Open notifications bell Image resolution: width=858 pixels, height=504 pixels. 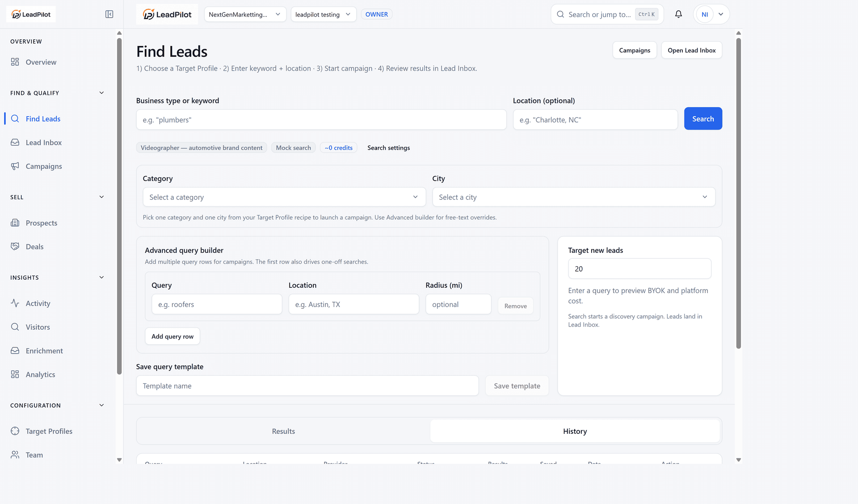[x=678, y=14]
